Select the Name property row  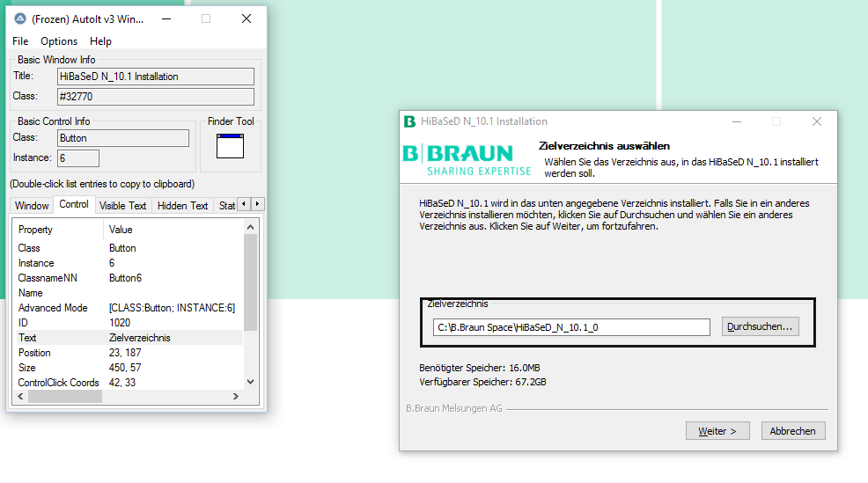[x=128, y=293]
